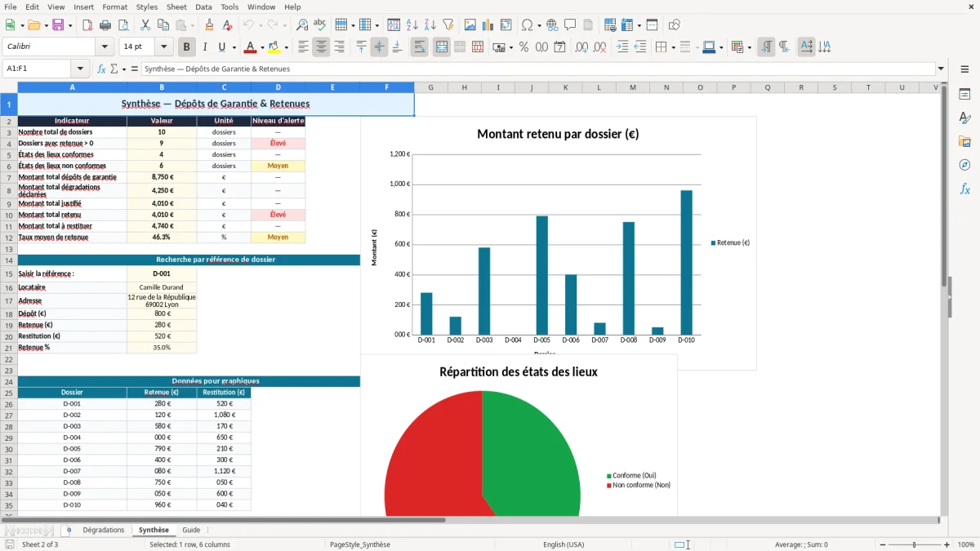
Task: Click the Sort Ascending icon
Action: 412,25
